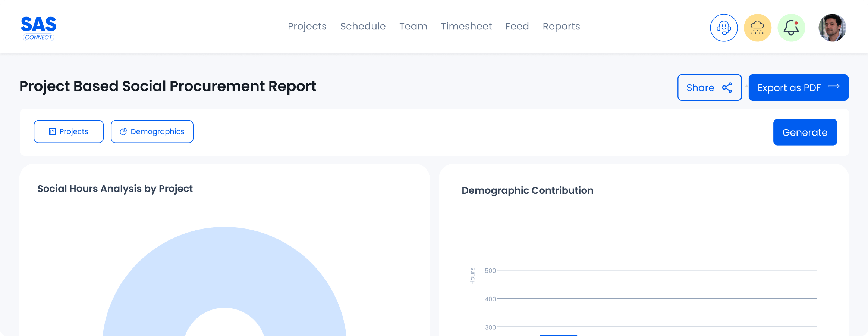The width and height of the screenshot is (868, 336).
Task: Click the Generate button
Action: [805, 132]
